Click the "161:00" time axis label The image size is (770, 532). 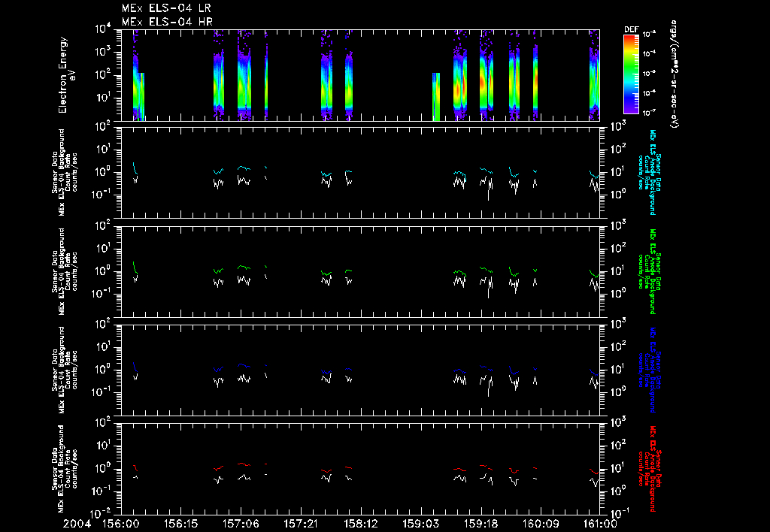(599, 524)
